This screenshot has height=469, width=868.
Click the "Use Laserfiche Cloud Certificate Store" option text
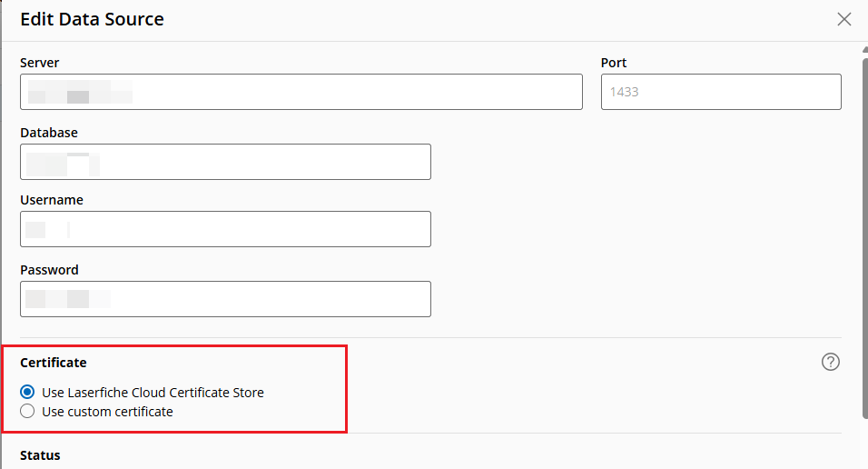(x=153, y=393)
